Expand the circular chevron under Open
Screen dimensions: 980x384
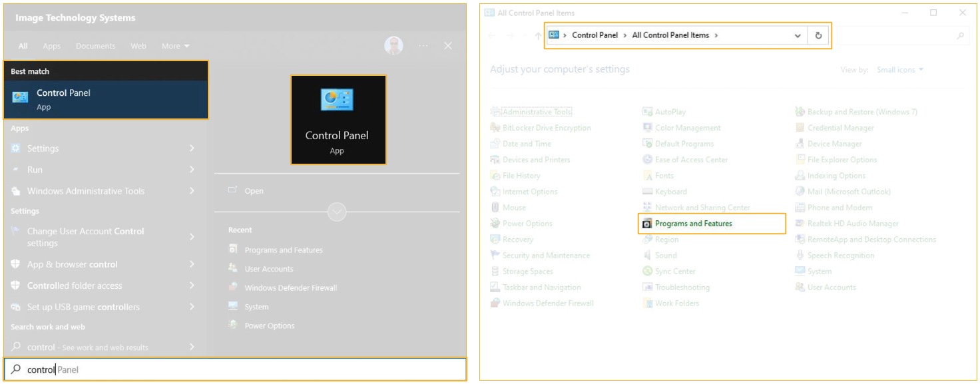pos(337,212)
